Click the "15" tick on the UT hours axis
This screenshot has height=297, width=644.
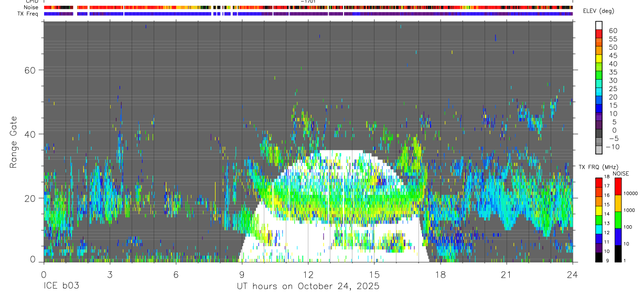tap(374, 274)
